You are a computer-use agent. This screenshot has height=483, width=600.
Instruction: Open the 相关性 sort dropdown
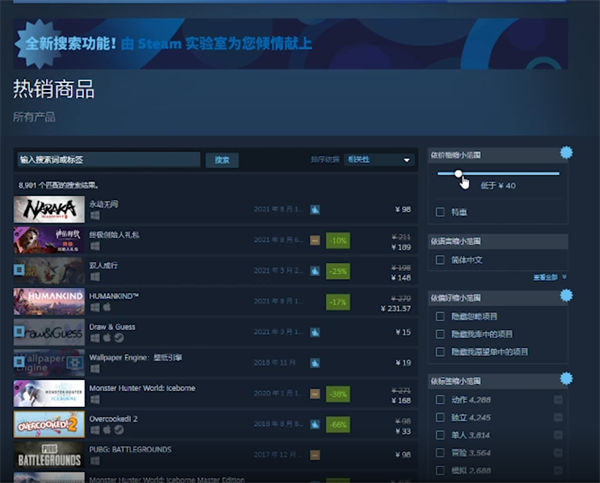coord(379,160)
